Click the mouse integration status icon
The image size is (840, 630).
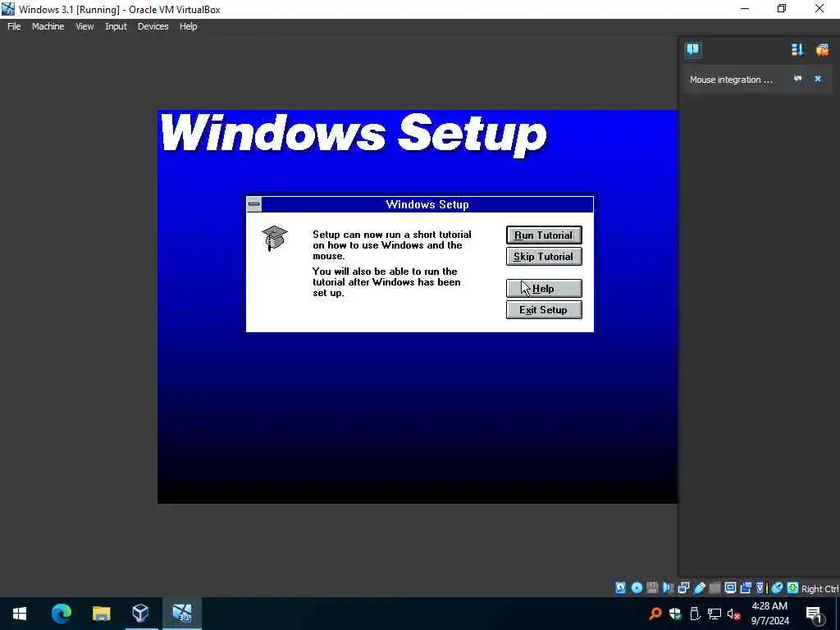click(777, 587)
